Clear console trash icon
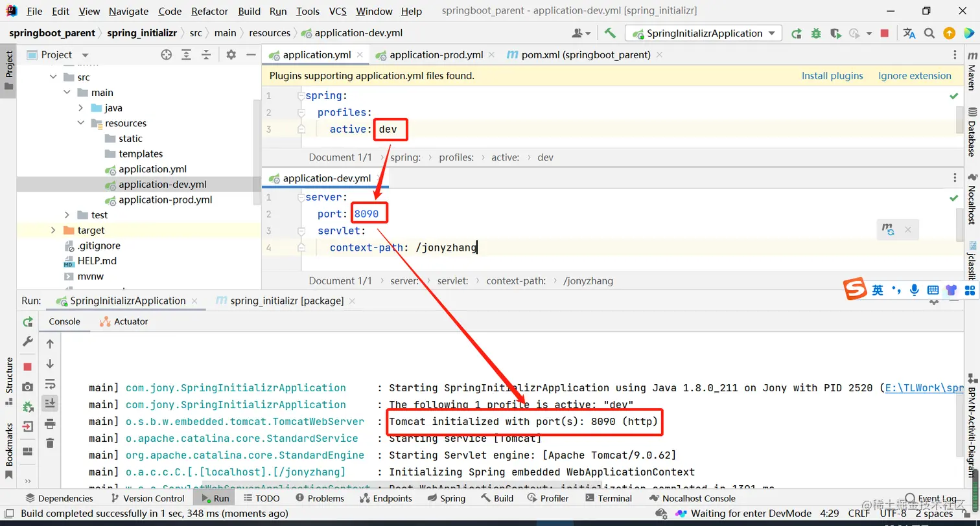 [50, 443]
